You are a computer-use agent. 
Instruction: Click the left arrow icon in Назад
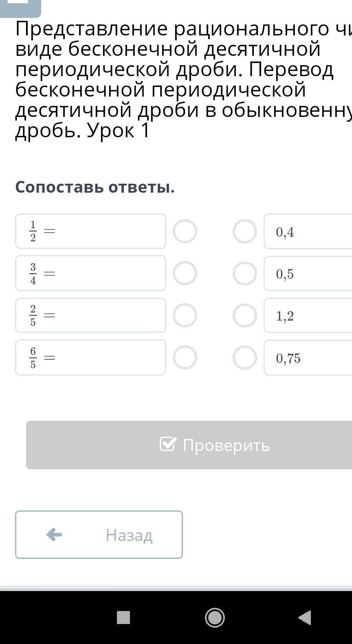54,534
